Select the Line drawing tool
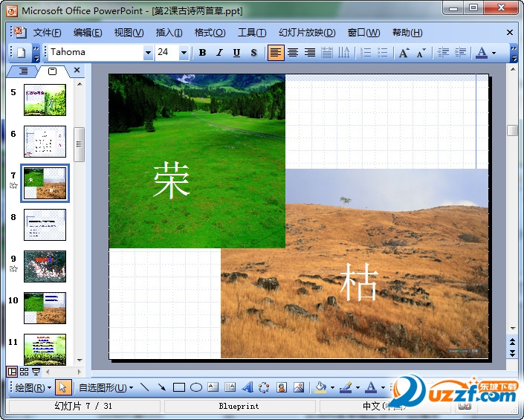 click(x=145, y=387)
